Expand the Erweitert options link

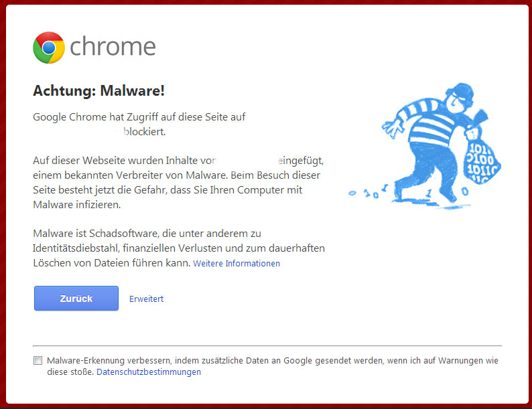(x=146, y=299)
